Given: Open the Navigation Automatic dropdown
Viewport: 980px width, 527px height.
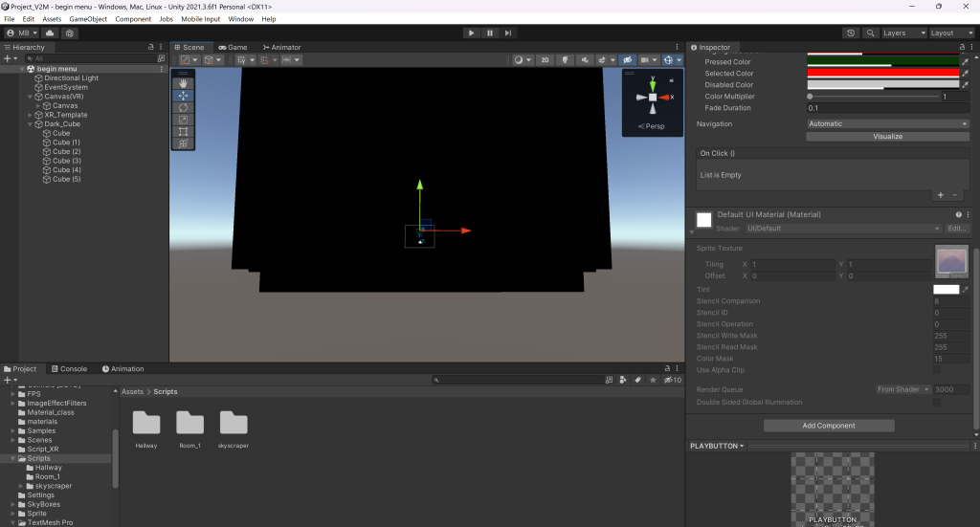Looking at the screenshot, I should pos(887,123).
